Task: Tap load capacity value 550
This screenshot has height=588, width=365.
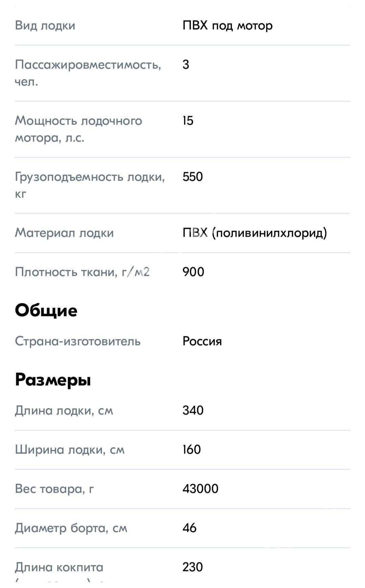Action: [x=193, y=177]
